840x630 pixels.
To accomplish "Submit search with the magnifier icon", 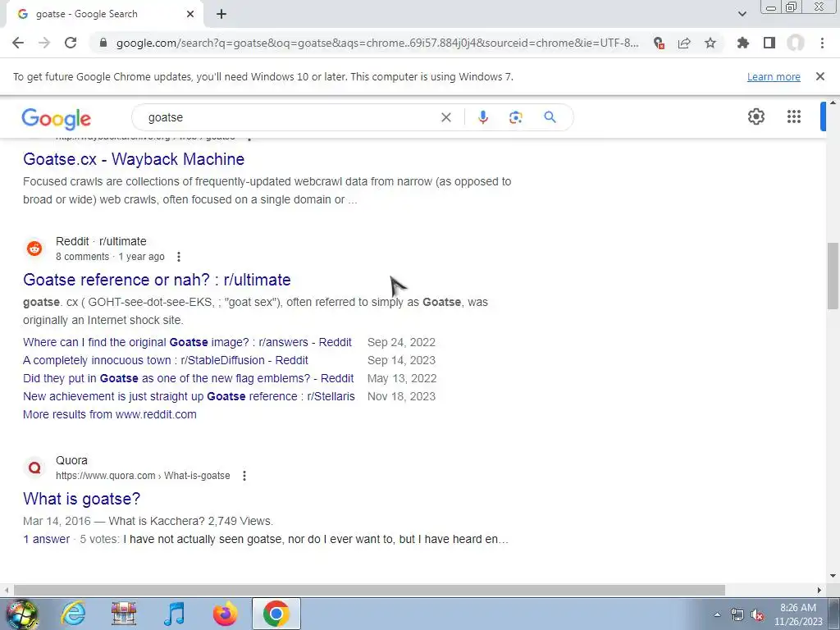I will coord(550,117).
